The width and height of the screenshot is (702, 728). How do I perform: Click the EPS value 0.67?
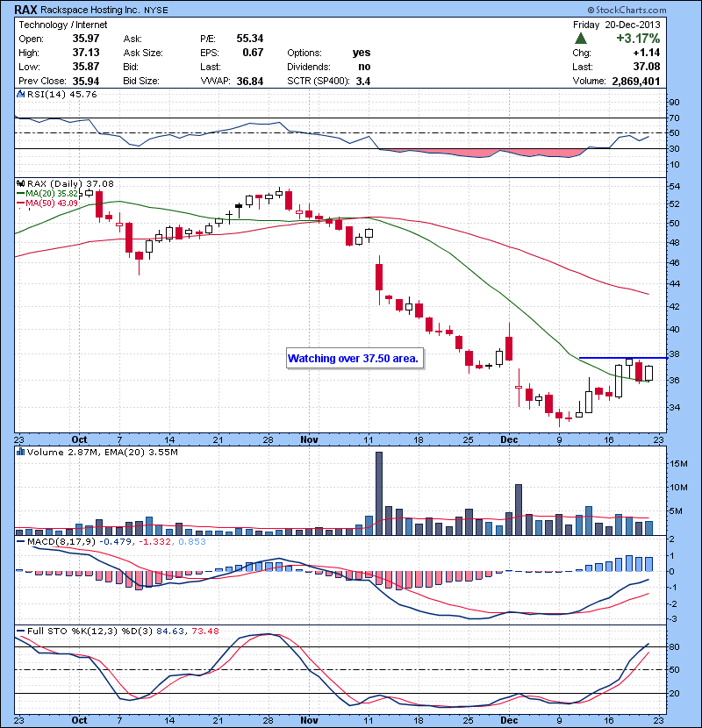pyautogui.click(x=254, y=53)
